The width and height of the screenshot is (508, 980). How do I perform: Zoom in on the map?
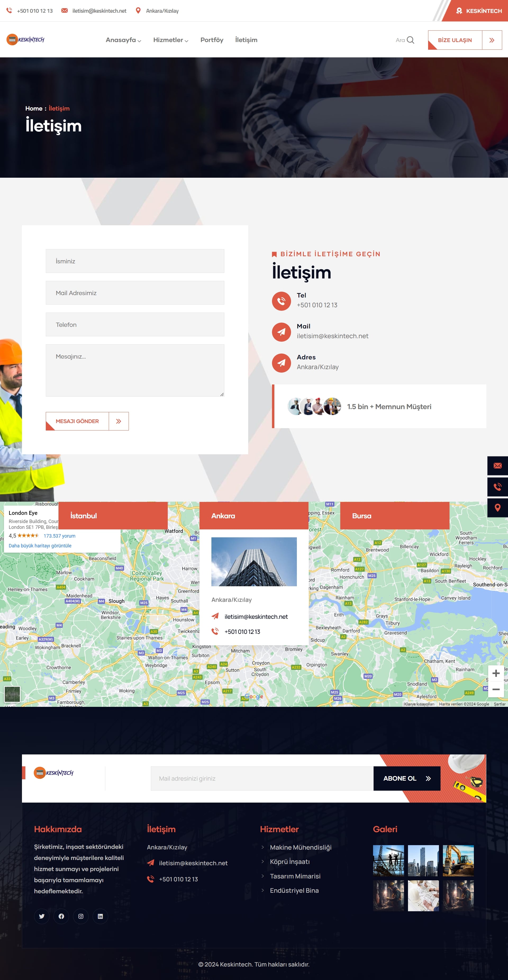point(496,673)
